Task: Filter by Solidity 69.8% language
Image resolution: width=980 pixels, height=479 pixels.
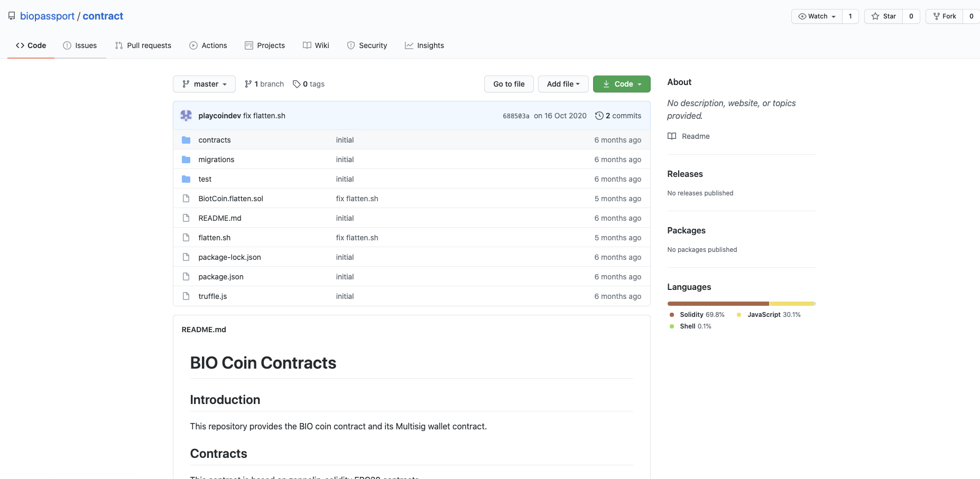Action: 697,315
